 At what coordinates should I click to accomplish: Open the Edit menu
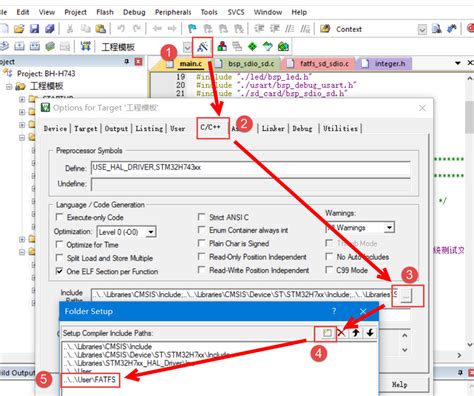(x=23, y=12)
